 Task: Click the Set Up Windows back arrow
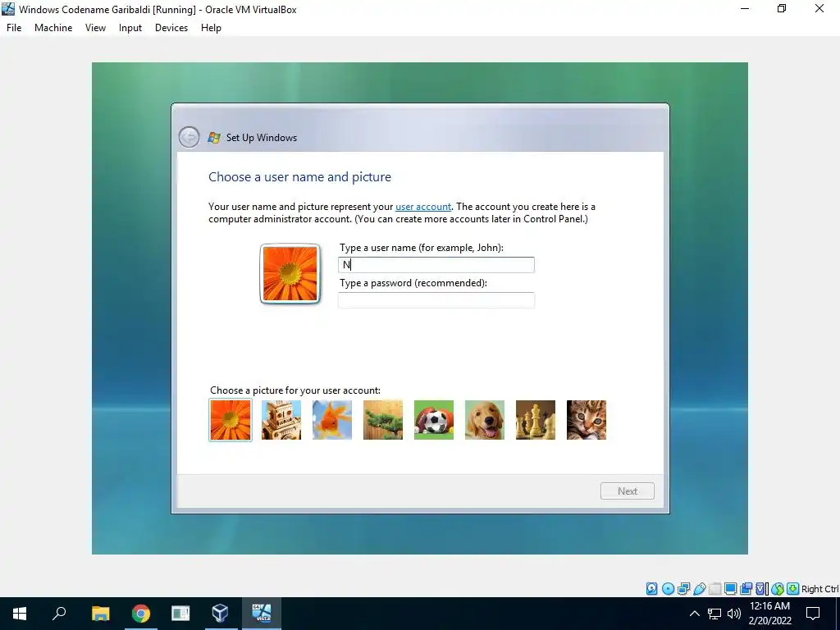tap(189, 137)
